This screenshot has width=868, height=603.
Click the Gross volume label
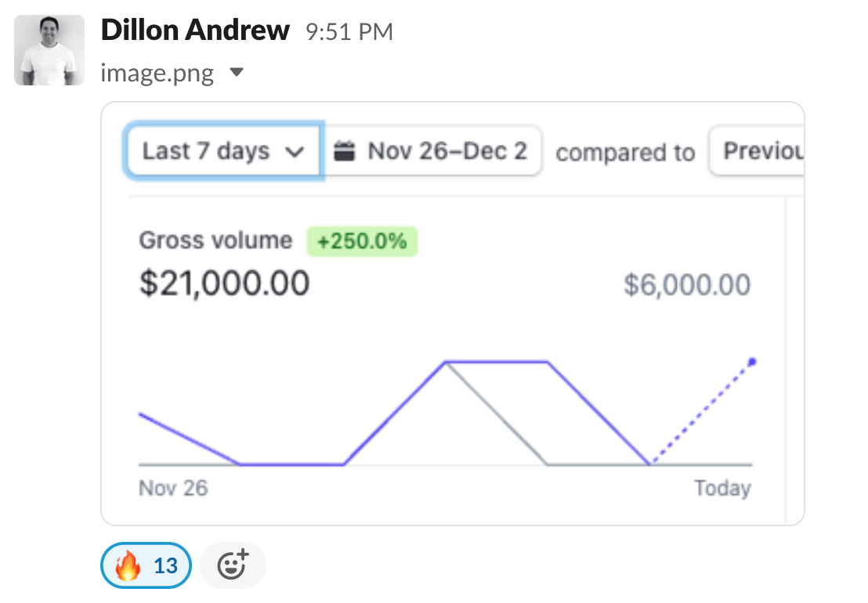click(215, 240)
